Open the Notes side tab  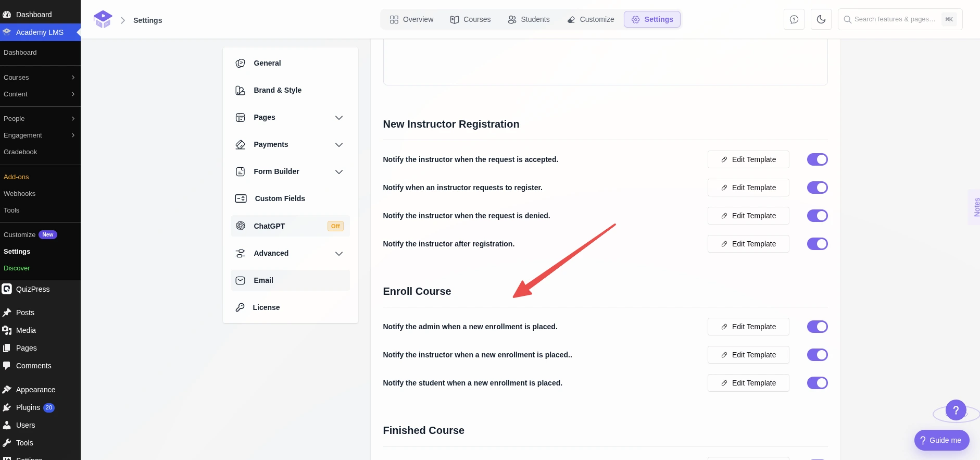pyautogui.click(x=975, y=207)
